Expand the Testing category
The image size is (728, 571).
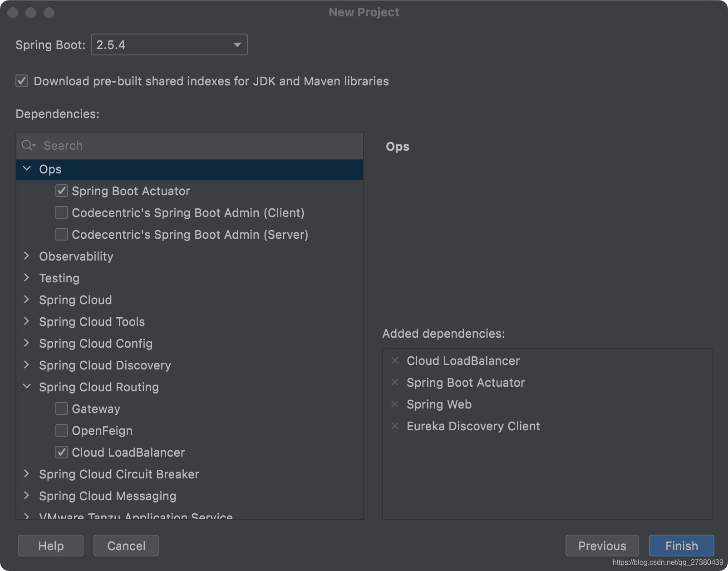pyautogui.click(x=27, y=278)
